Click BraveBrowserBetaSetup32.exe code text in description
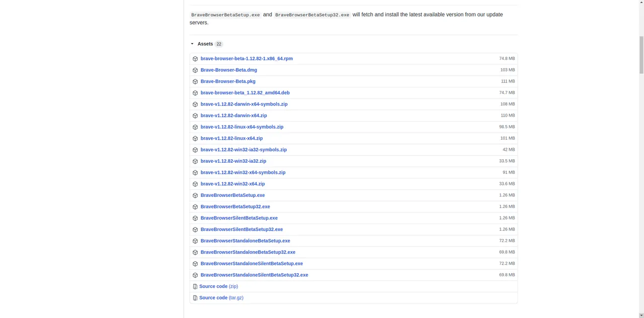Screen dimensions: 644x318 point(312,15)
